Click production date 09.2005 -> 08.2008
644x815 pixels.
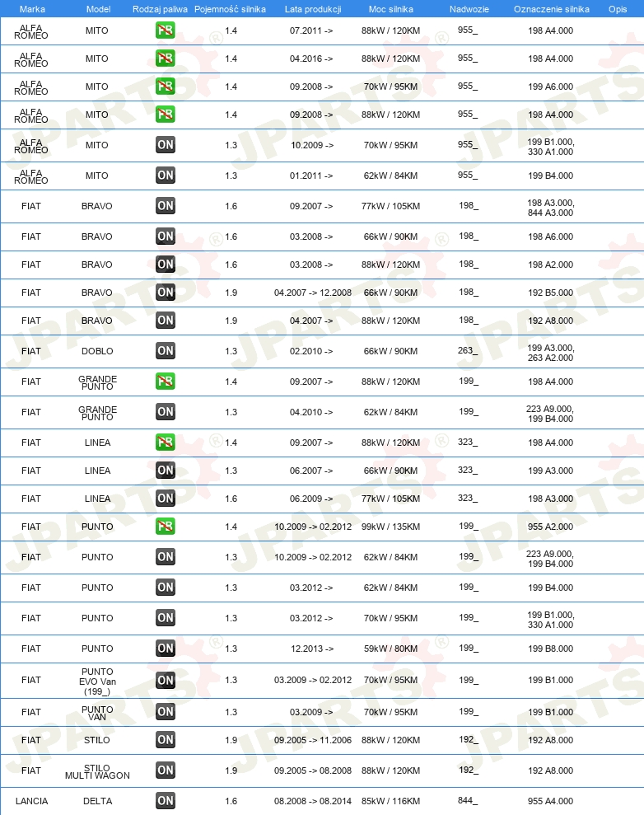(313, 771)
